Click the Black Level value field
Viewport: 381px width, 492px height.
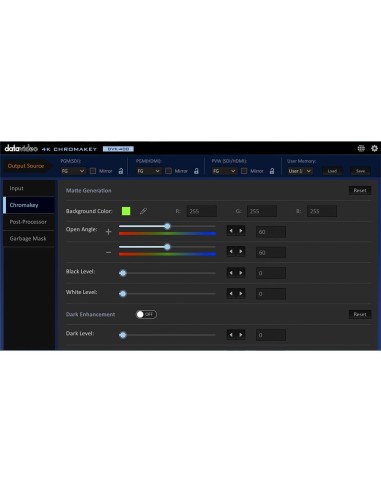[x=271, y=273]
